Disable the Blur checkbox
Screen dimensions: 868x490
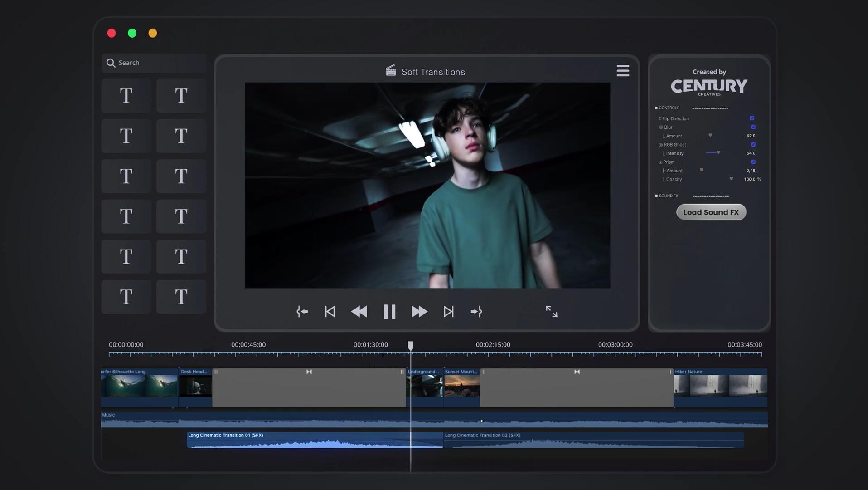pos(753,127)
